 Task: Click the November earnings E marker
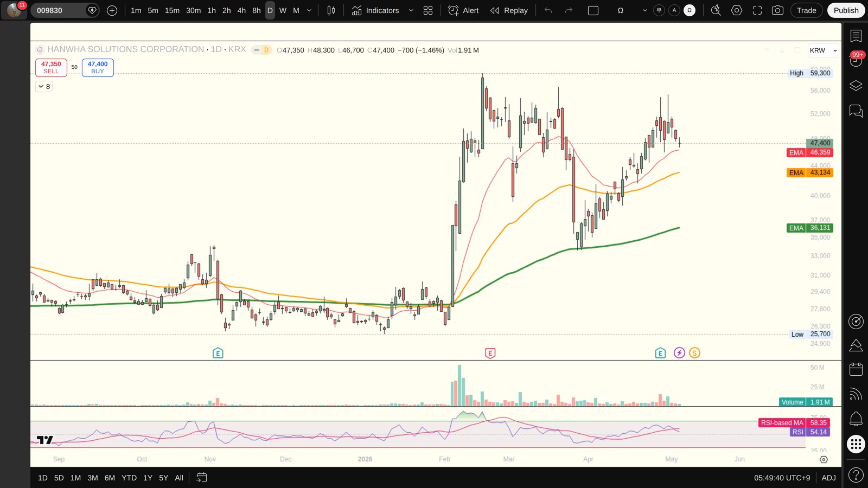218,353
